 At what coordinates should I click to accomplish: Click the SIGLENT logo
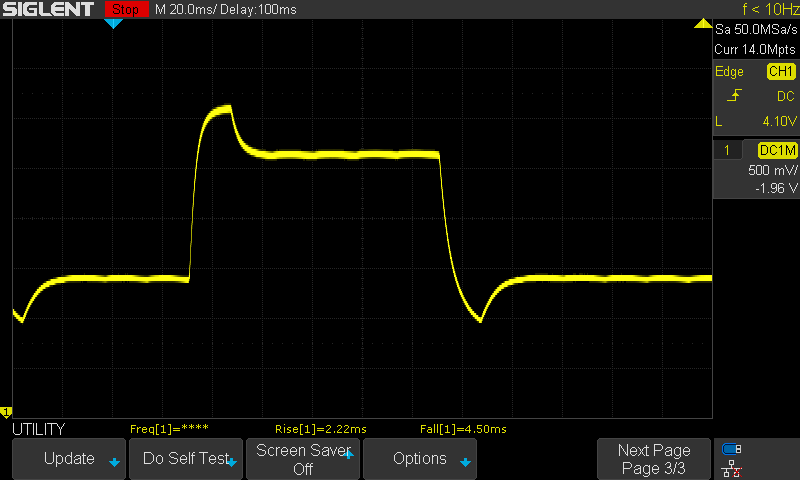pos(48,9)
